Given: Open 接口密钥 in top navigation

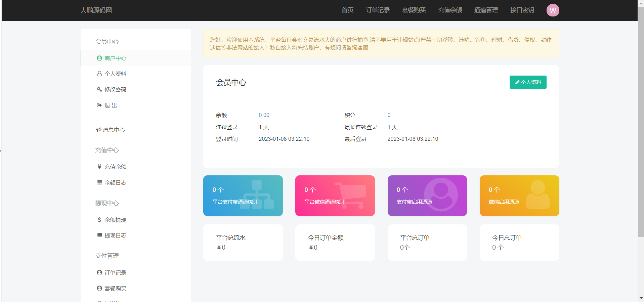Looking at the screenshot, I should click(522, 10).
